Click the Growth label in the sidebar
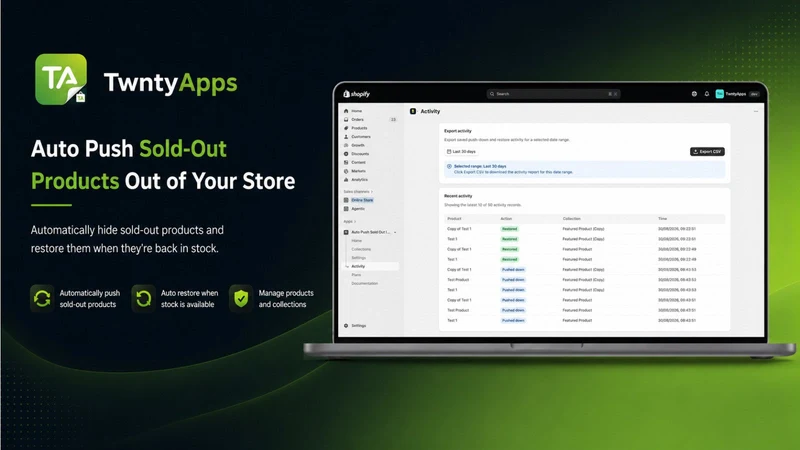The height and width of the screenshot is (450, 800). tap(358, 145)
